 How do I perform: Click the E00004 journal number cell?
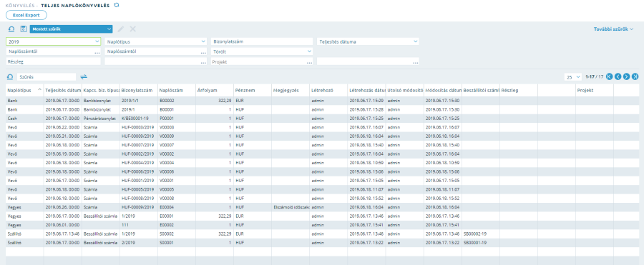(176, 207)
